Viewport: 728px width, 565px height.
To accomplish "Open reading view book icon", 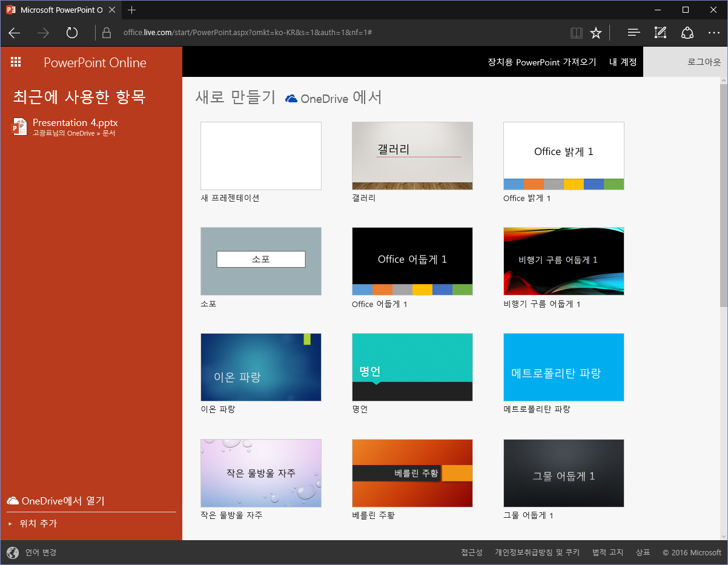I will click(576, 33).
